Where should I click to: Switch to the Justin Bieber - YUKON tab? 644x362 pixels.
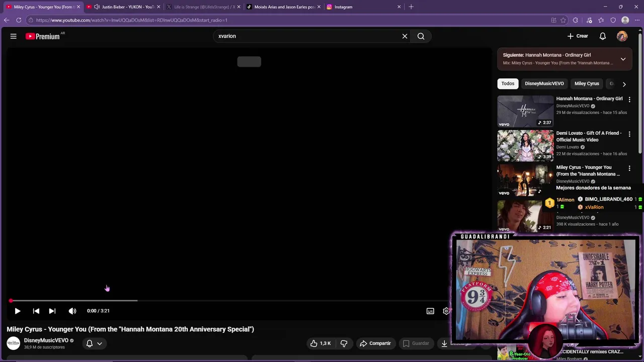tap(123, 7)
